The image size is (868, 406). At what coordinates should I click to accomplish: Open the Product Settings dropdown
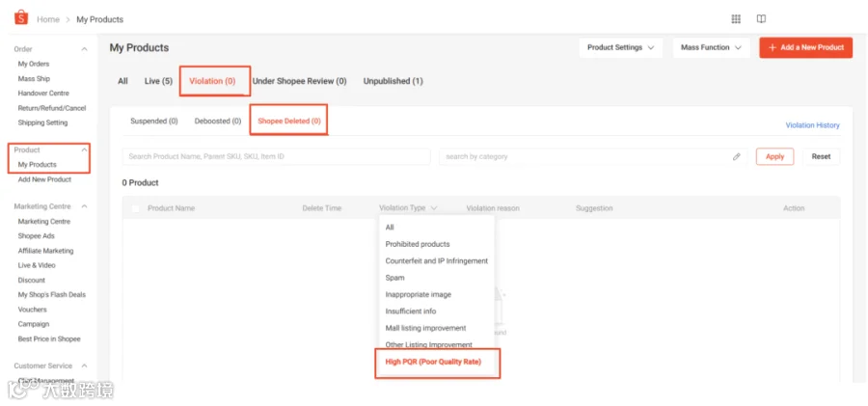tap(620, 47)
